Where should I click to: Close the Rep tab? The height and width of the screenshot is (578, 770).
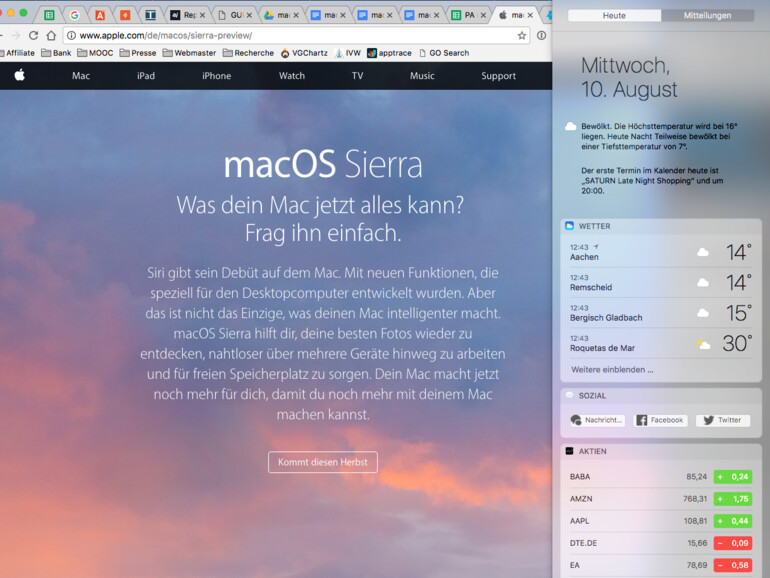(x=202, y=15)
